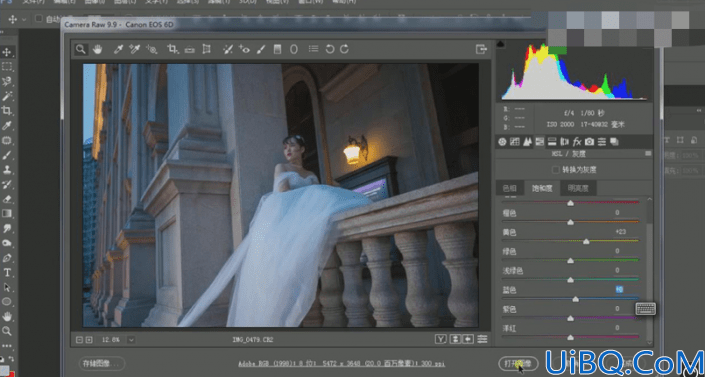Select the Hand tool in Camera Raw toolbar

(x=97, y=49)
